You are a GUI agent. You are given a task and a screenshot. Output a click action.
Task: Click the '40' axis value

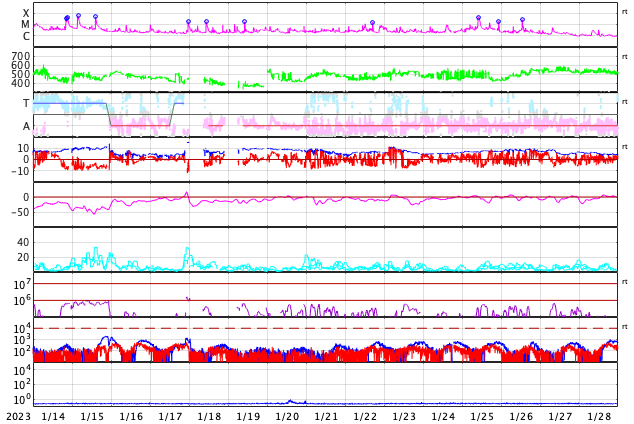(x=23, y=243)
